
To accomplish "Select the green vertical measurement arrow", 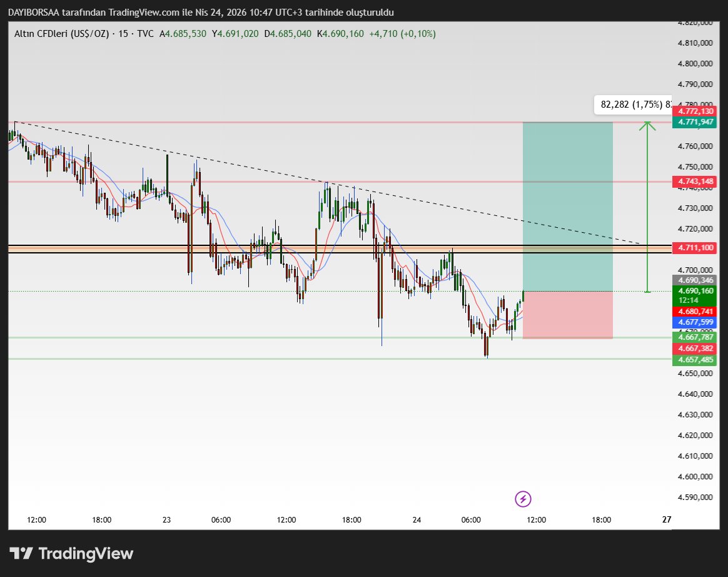I will (647, 207).
